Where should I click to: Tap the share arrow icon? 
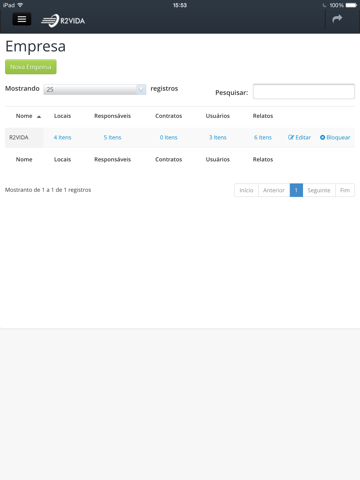(x=337, y=19)
